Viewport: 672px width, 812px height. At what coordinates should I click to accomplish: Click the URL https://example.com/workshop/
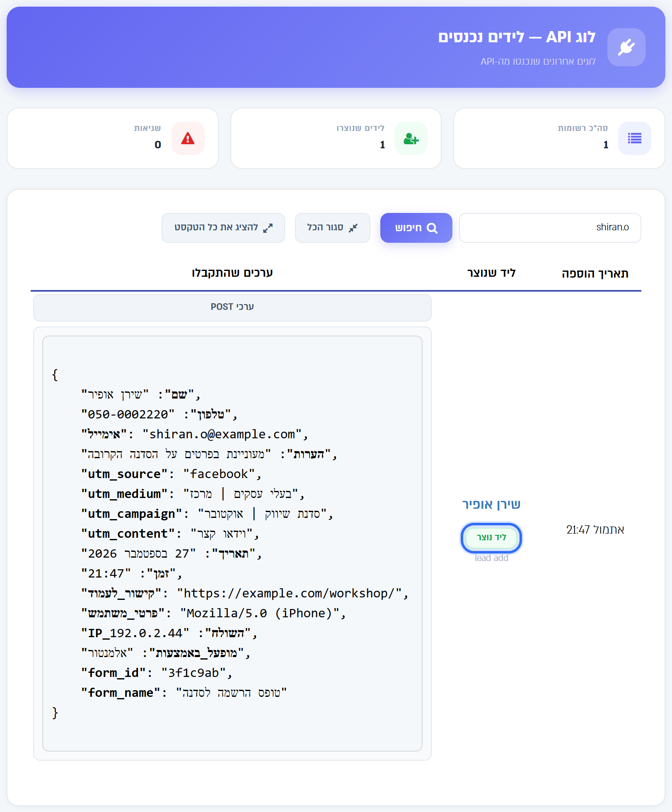[289, 593]
